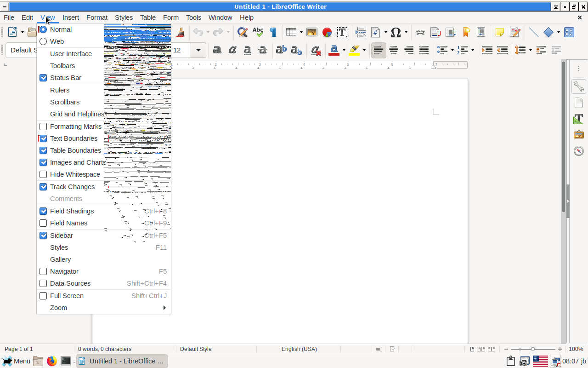Viewport: 588px width, 368px height.
Task: Open the font size dropdown
Action: coord(198,50)
